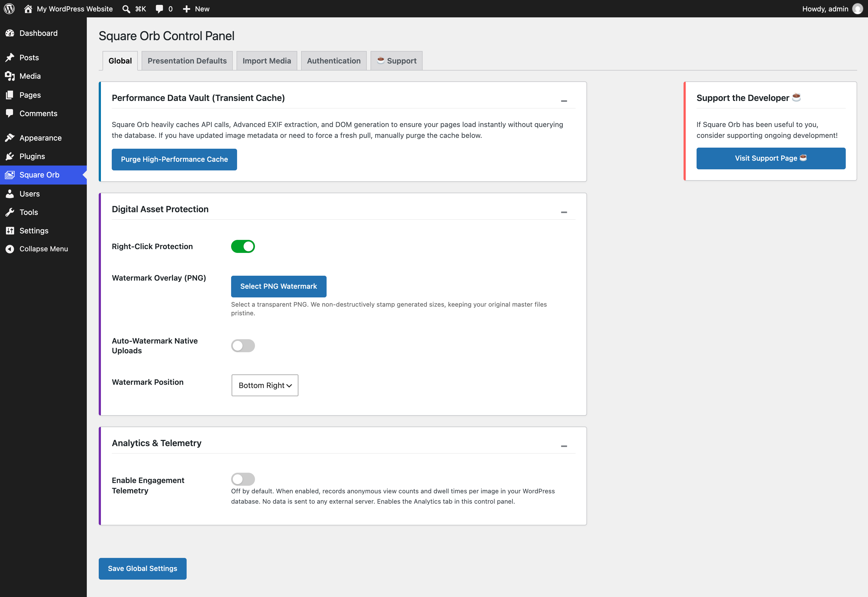Click the home icon beside My WordPress Website

(28, 9)
